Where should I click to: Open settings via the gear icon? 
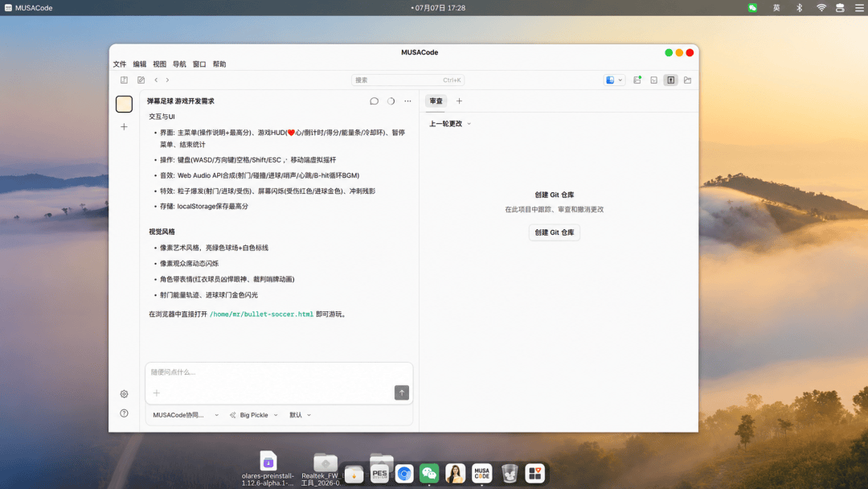click(x=124, y=394)
